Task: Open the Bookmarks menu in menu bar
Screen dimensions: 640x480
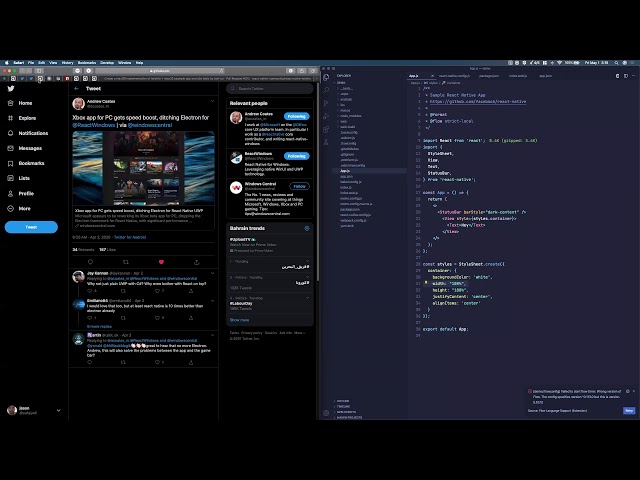Action: pyautogui.click(x=87, y=63)
